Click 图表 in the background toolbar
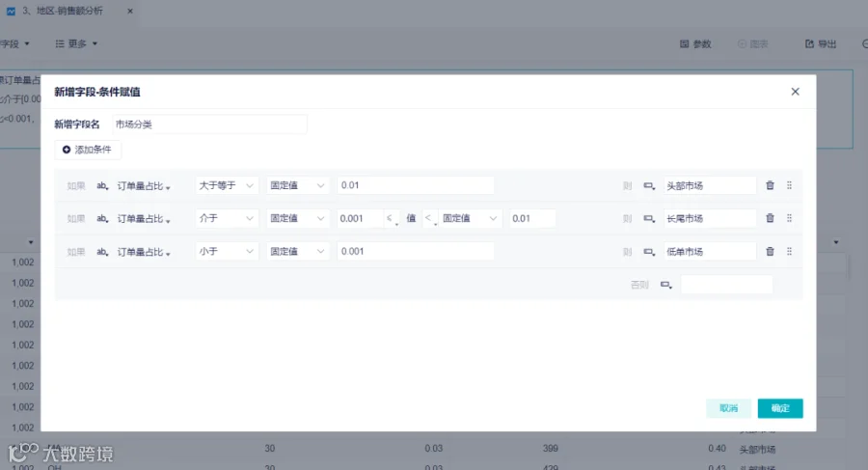 click(753, 43)
